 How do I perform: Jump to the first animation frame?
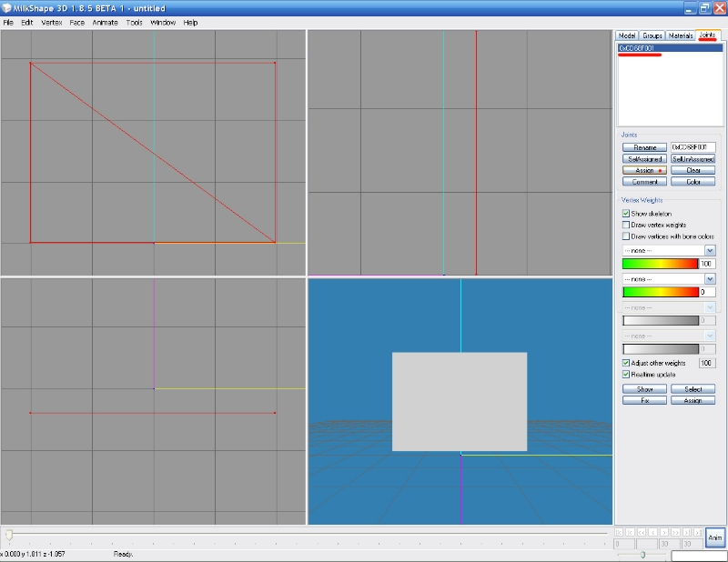(x=620, y=531)
